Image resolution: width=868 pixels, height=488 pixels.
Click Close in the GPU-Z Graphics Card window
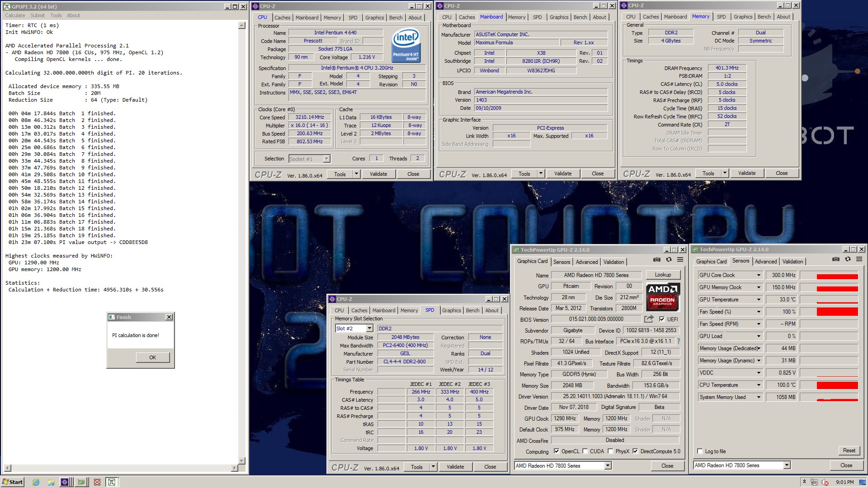(667, 465)
